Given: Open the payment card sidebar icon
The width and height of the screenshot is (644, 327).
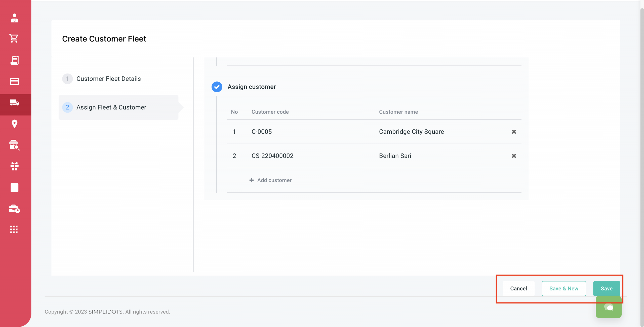Looking at the screenshot, I should [14, 81].
